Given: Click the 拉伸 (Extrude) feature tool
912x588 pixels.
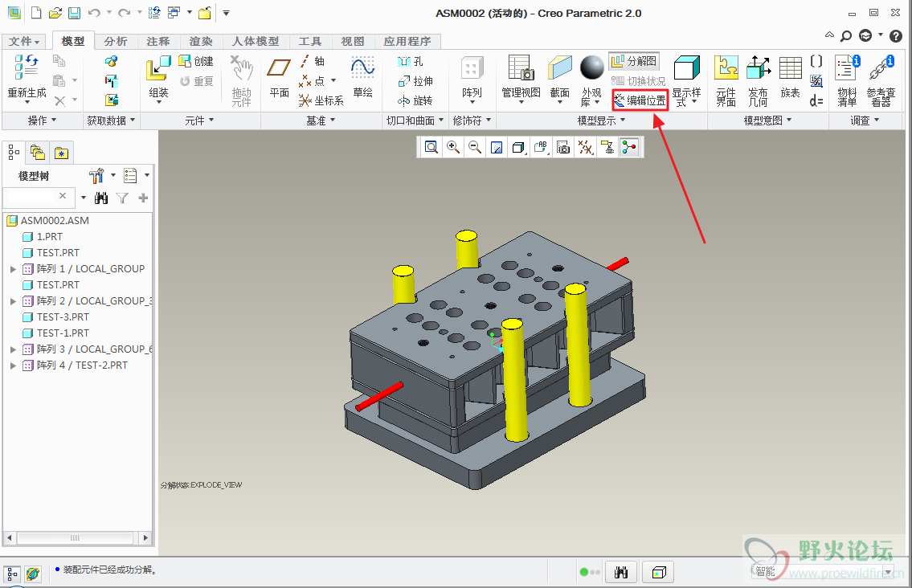Looking at the screenshot, I should (415, 81).
